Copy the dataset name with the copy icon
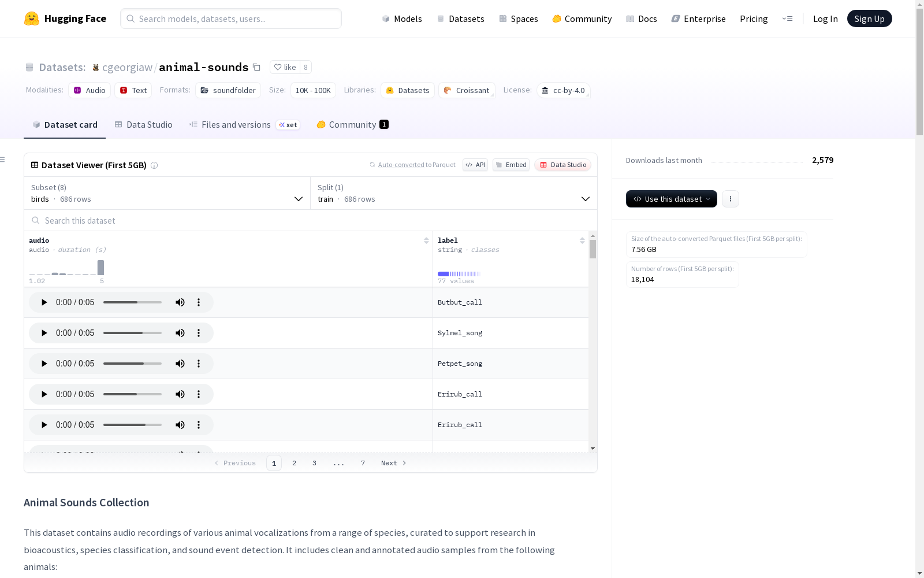This screenshot has width=924, height=578. pos(256,67)
